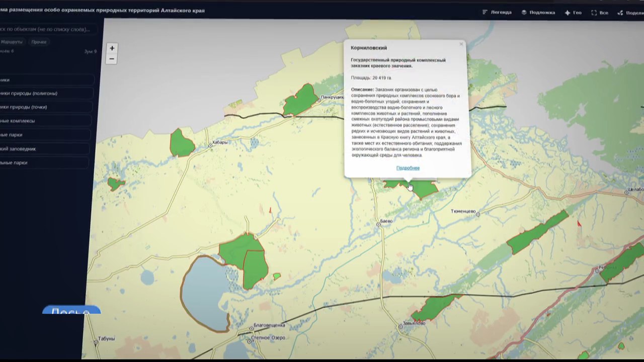Select the Прочее filter tab
Viewport: 644px width, 362px height.
[39, 42]
